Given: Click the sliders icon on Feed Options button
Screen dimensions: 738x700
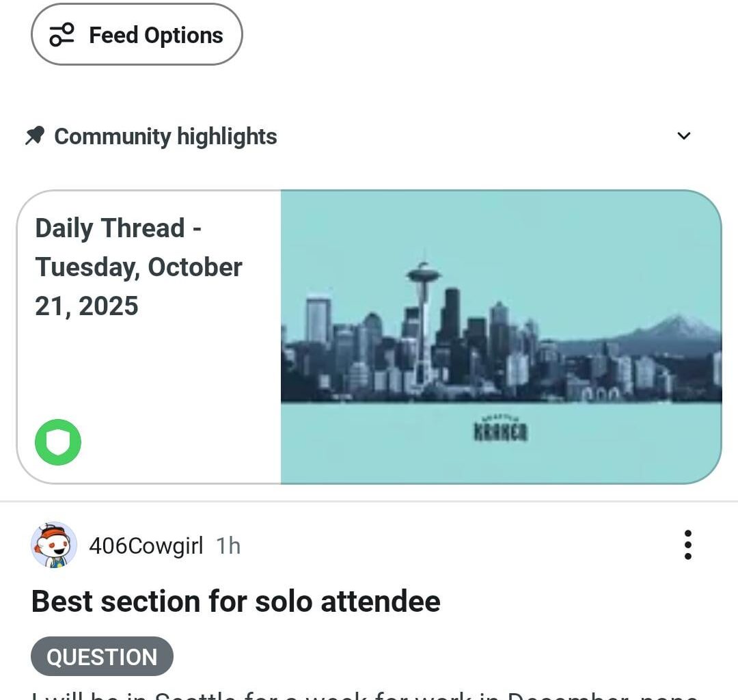Looking at the screenshot, I should coord(60,34).
